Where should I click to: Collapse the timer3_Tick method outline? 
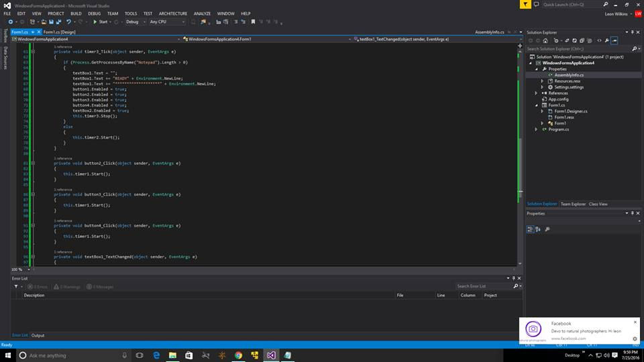coord(34,52)
